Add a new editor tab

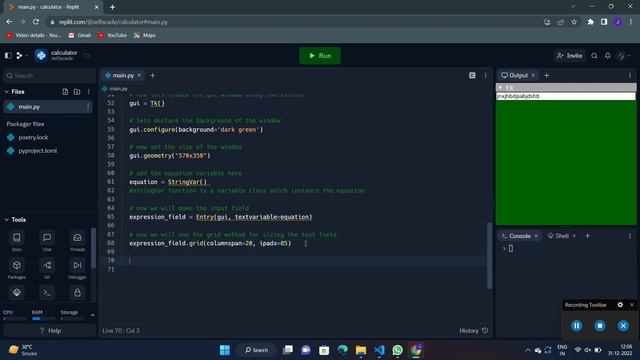[x=153, y=76]
